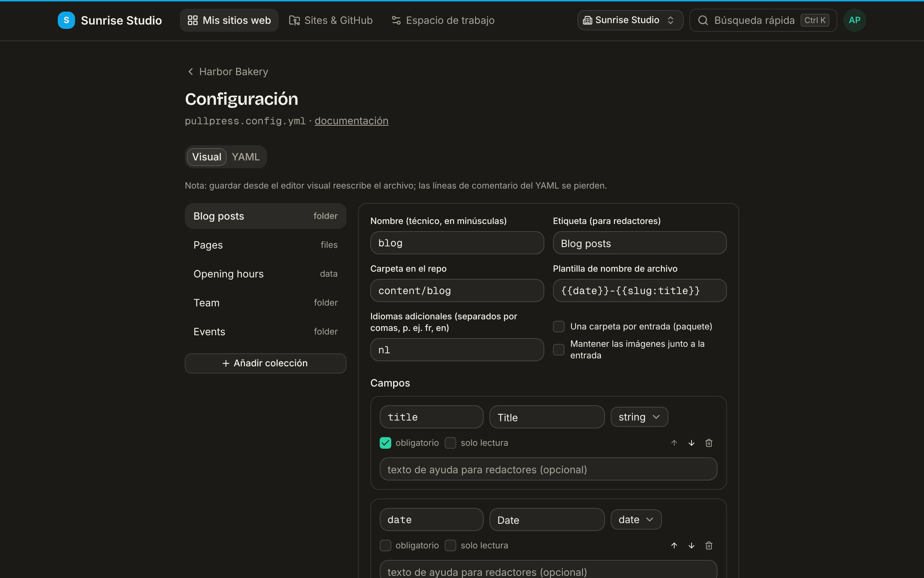Select the Pages collection
924x578 pixels.
coord(265,245)
